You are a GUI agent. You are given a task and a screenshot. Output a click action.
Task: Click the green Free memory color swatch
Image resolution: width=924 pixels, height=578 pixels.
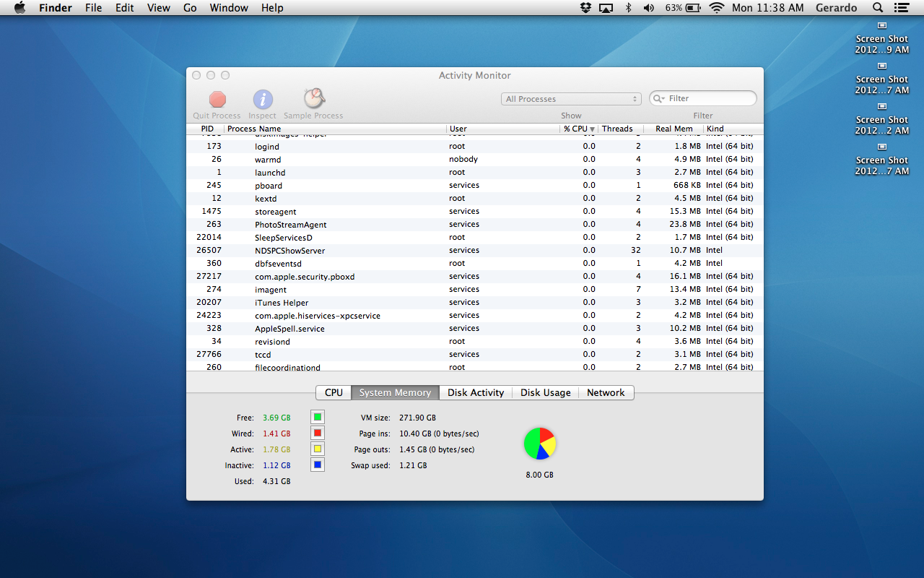318,417
